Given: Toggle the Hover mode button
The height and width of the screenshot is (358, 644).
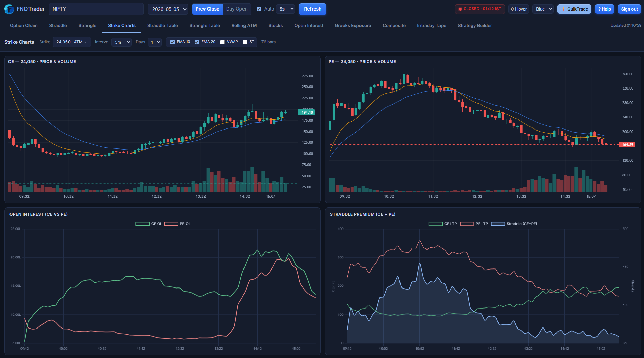Looking at the screenshot, I should (519, 9).
